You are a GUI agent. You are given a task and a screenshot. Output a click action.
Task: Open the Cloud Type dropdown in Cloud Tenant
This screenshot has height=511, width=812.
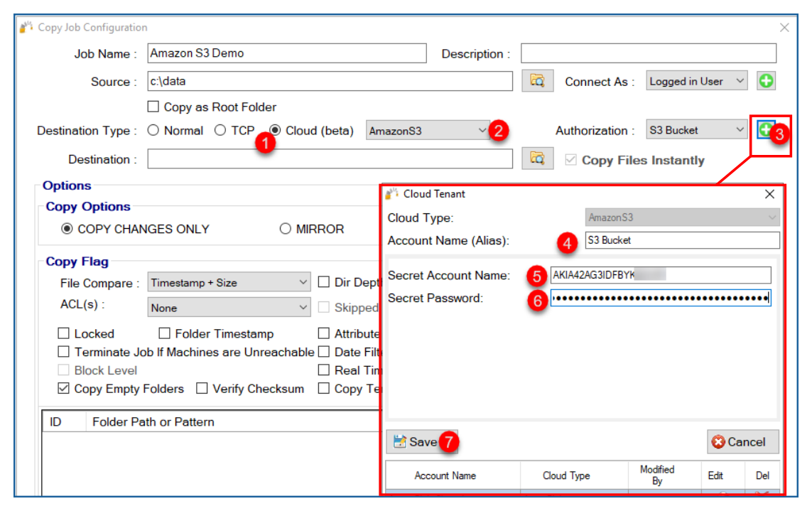point(682,217)
